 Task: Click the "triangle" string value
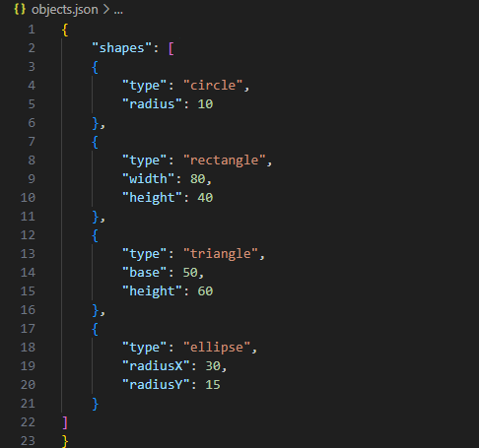[221, 254]
